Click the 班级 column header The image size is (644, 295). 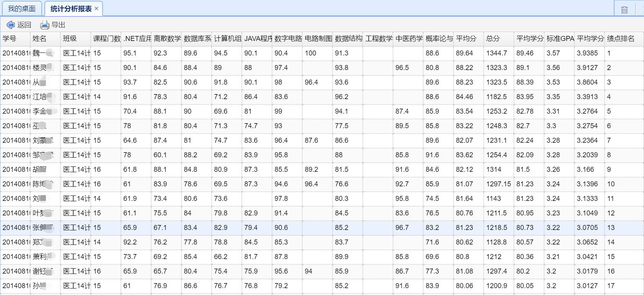(70, 39)
